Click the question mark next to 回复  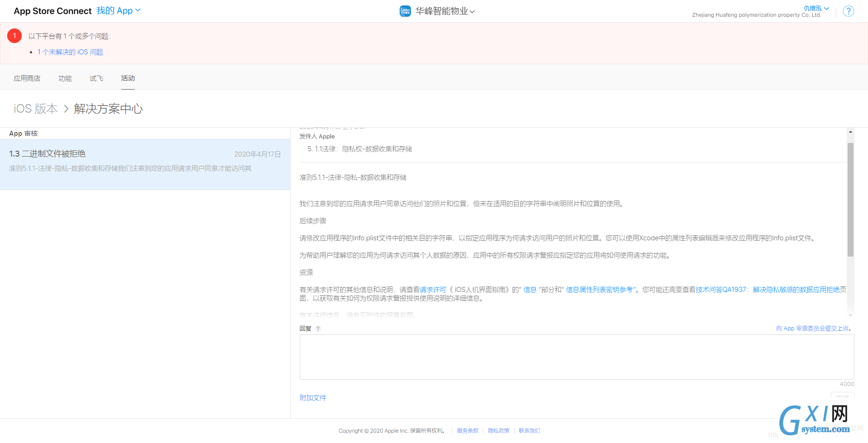click(x=318, y=329)
